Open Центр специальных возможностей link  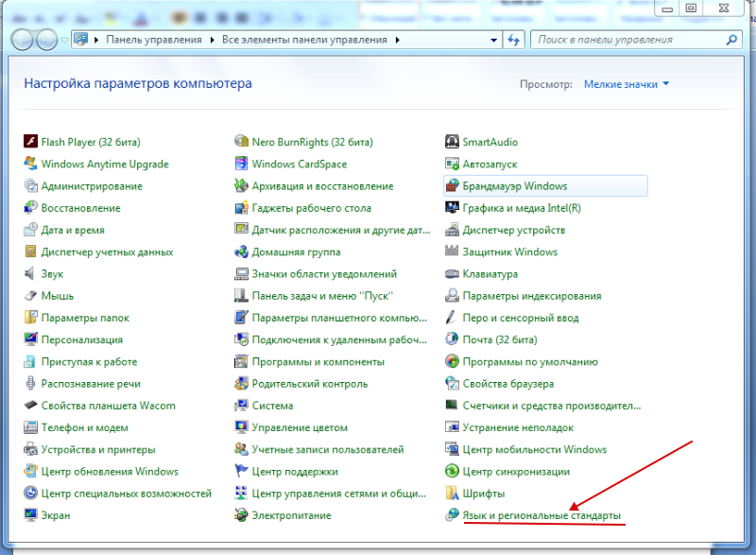point(127,494)
